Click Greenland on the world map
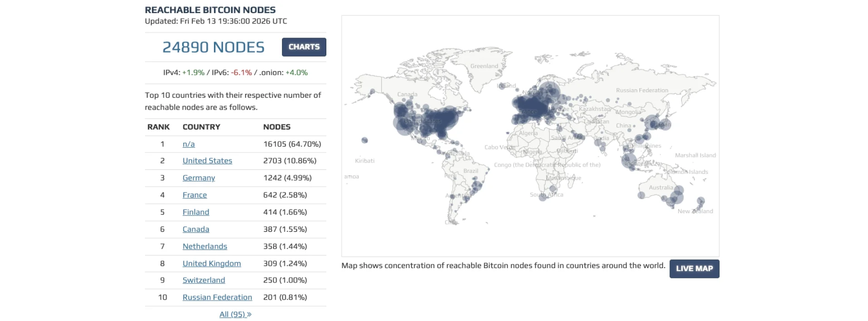The height and width of the screenshot is (321, 868). [x=484, y=66]
